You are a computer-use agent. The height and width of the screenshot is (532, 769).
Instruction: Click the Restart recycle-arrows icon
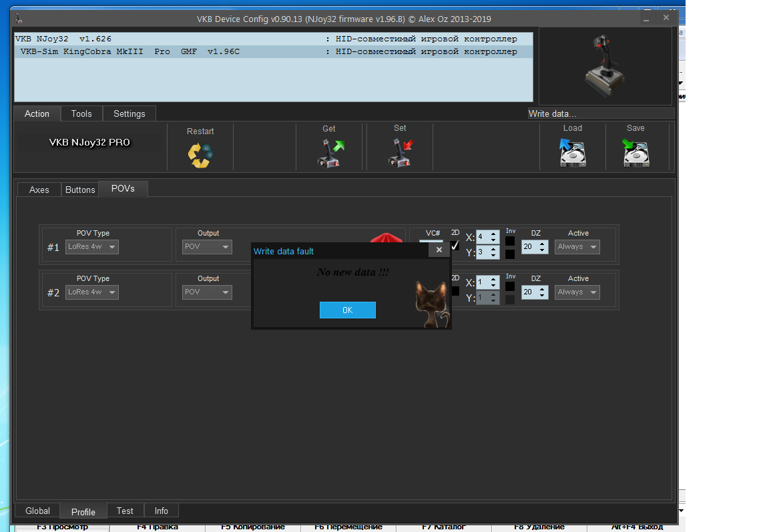pos(200,155)
